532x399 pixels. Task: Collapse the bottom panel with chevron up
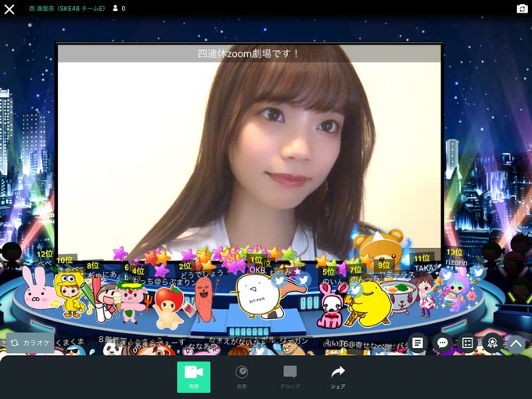coord(516,343)
